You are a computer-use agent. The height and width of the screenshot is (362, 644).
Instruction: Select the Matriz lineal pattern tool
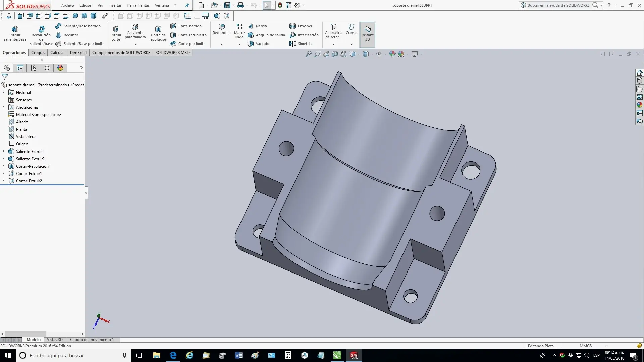coord(239,31)
